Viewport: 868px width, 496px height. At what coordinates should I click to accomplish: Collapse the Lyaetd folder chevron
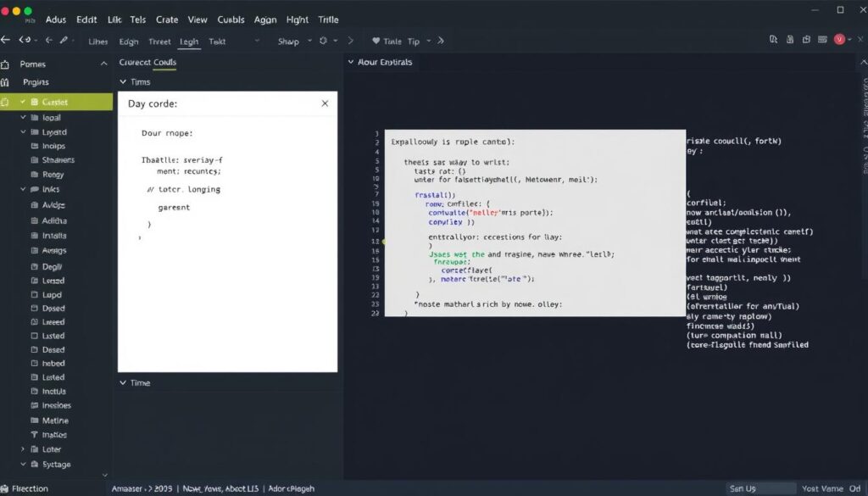23,132
